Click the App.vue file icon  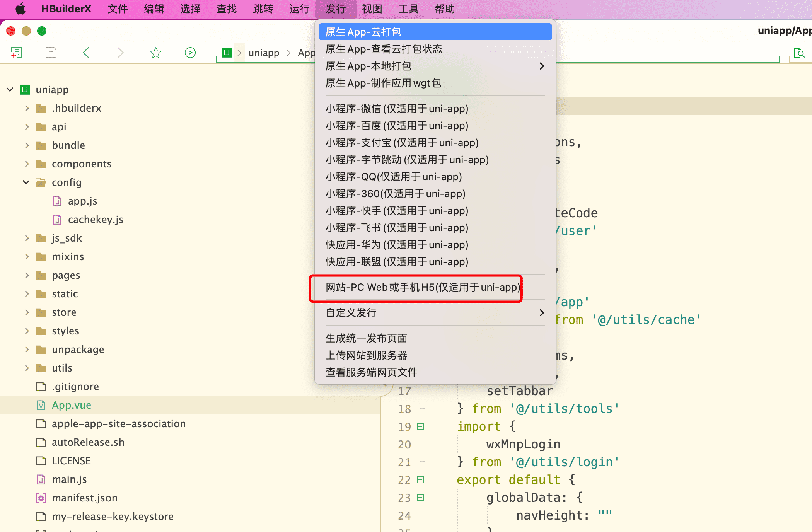pyautogui.click(x=41, y=405)
